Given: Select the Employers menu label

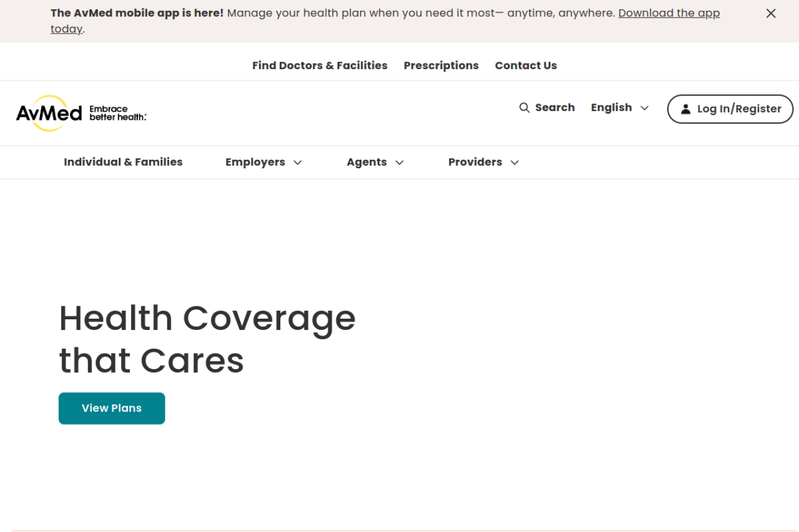Looking at the screenshot, I should point(255,162).
